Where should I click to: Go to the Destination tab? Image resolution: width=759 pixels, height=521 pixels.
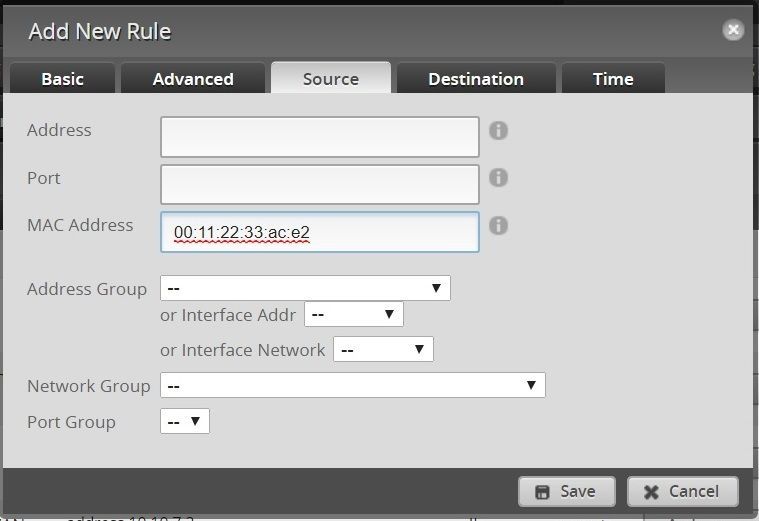[475, 79]
